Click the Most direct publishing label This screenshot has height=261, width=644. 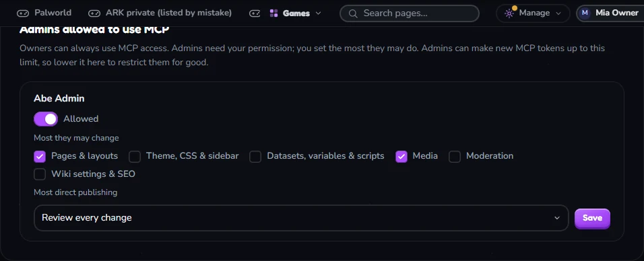[75, 192]
